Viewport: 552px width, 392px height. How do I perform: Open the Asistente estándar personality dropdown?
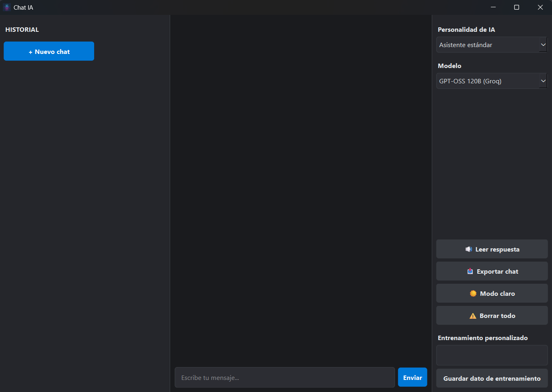tap(488, 45)
